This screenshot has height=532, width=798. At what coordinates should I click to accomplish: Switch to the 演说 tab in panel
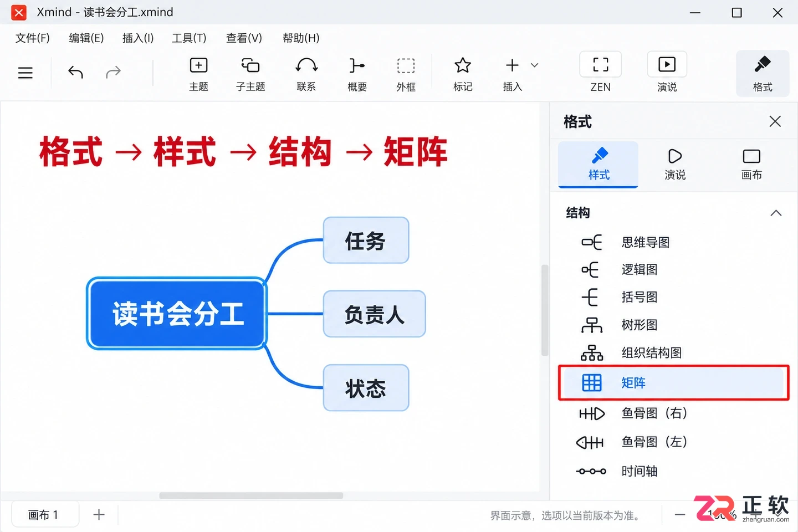[x=675, y=165]
